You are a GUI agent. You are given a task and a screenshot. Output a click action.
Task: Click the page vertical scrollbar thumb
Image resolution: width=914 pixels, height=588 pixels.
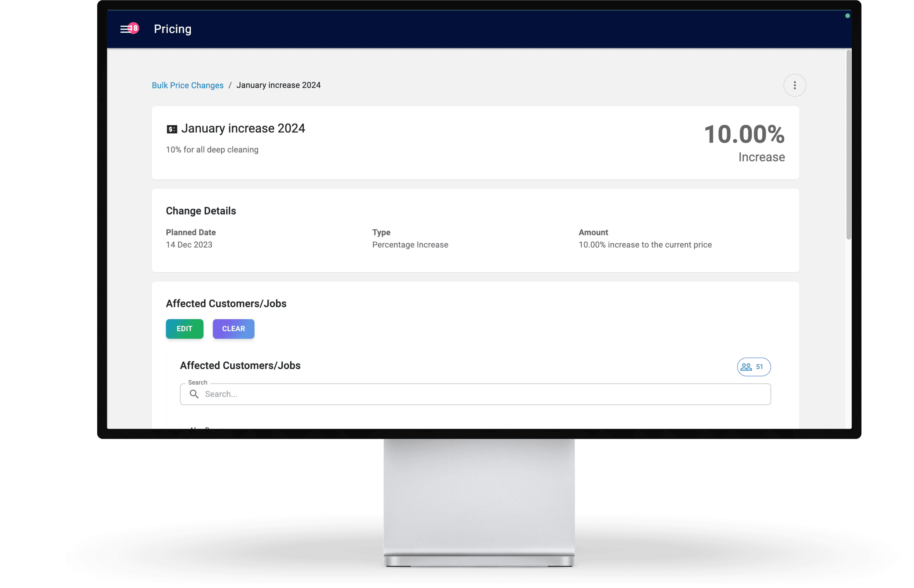[x=848, y=144]
